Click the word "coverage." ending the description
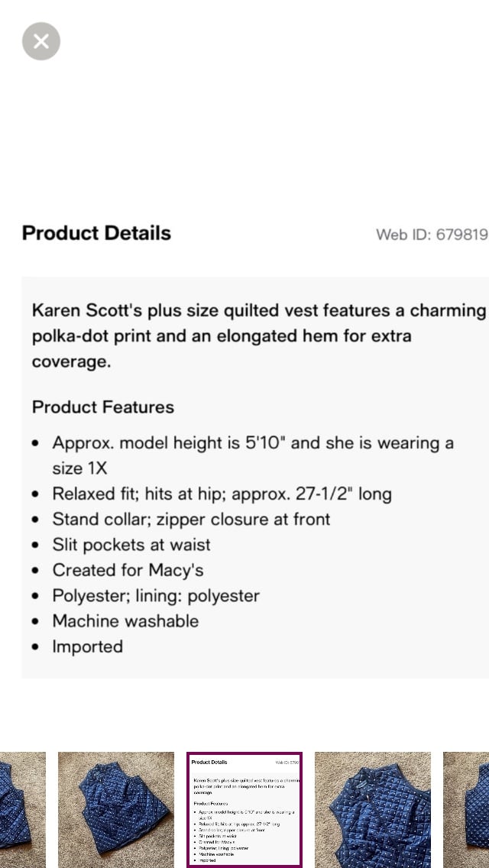Image resolution: width=489 pixels, height=868 pixels. click(x=71, y=362)
